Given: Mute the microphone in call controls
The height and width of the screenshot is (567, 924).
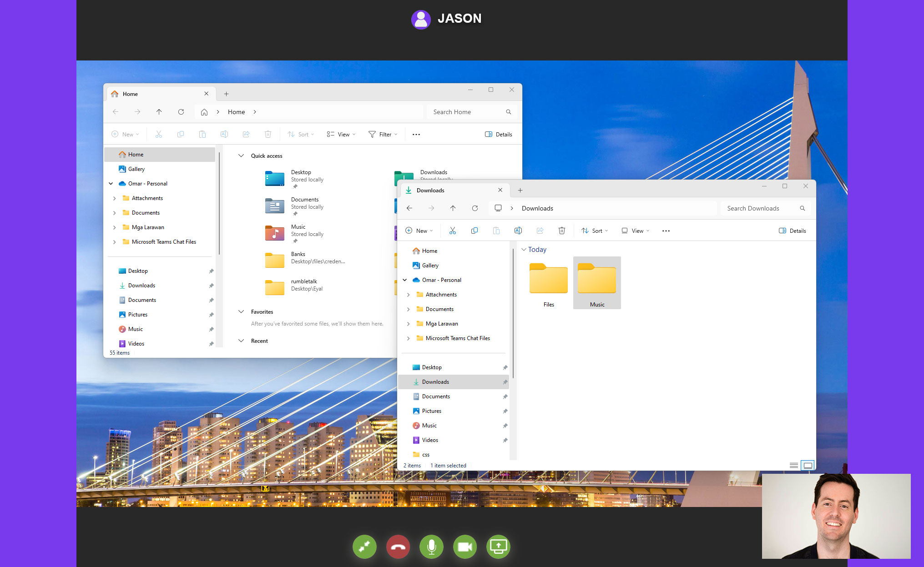Looking at the screenshot, I should tap(431, 547).
